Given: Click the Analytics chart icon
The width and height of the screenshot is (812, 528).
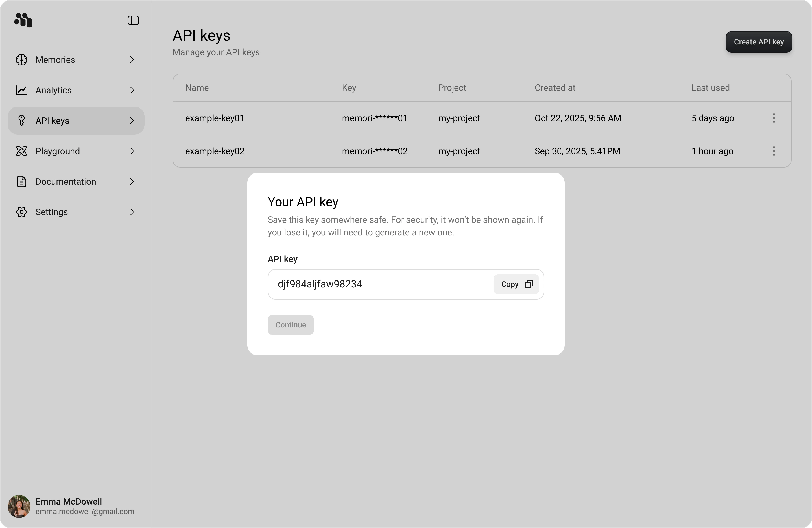Looking at the screenshot, I should coord(22,90).
